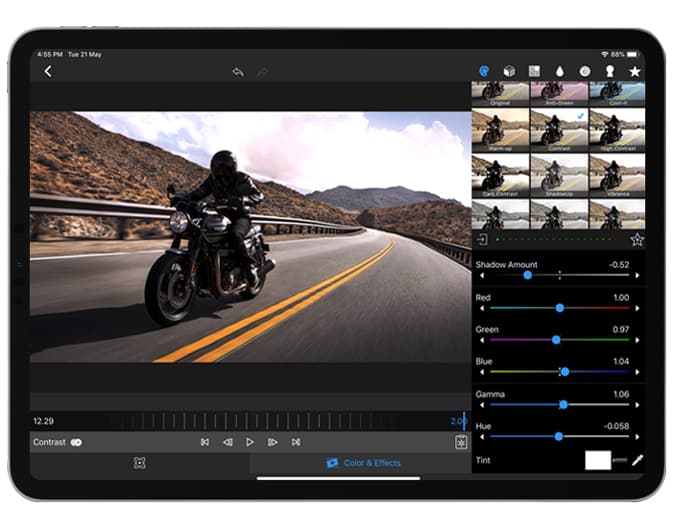
Task: Save preset with the outlined star
Action: 637,239
